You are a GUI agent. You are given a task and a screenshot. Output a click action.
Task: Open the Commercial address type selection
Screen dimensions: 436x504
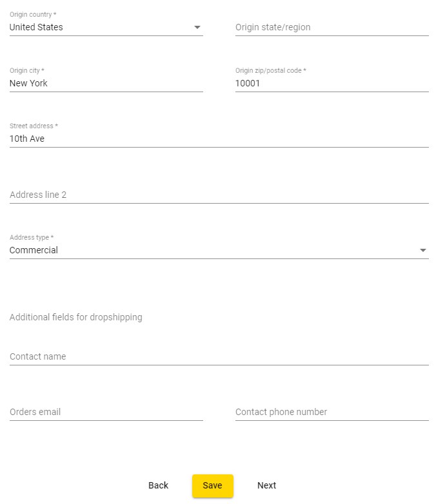click(x=206, y=251)
